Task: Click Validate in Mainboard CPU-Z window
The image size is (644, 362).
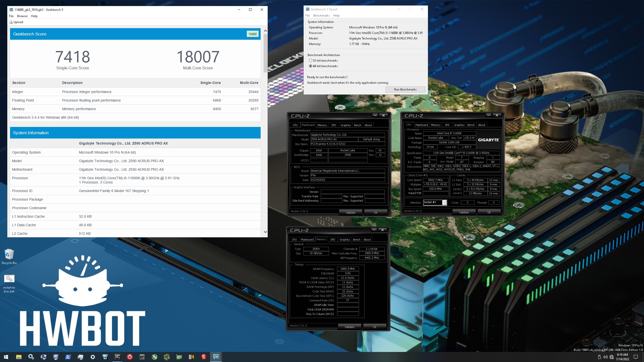Action: [350, 213]
